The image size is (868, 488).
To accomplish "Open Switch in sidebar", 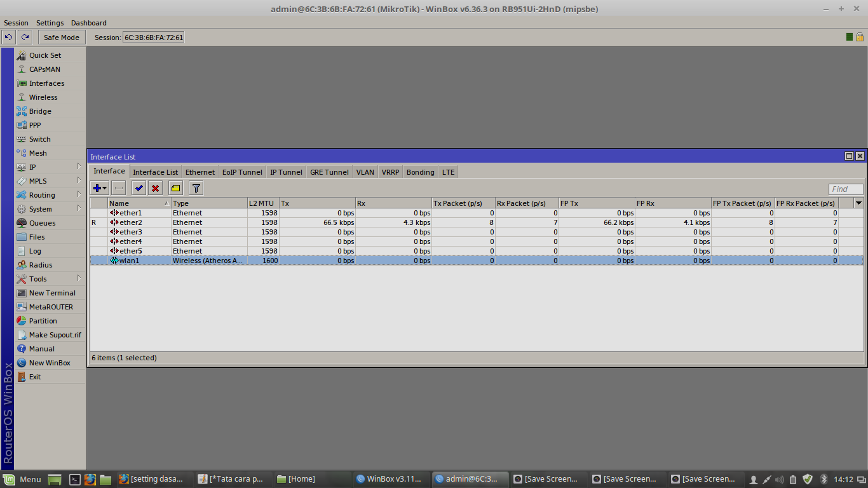I will point(50,139).
